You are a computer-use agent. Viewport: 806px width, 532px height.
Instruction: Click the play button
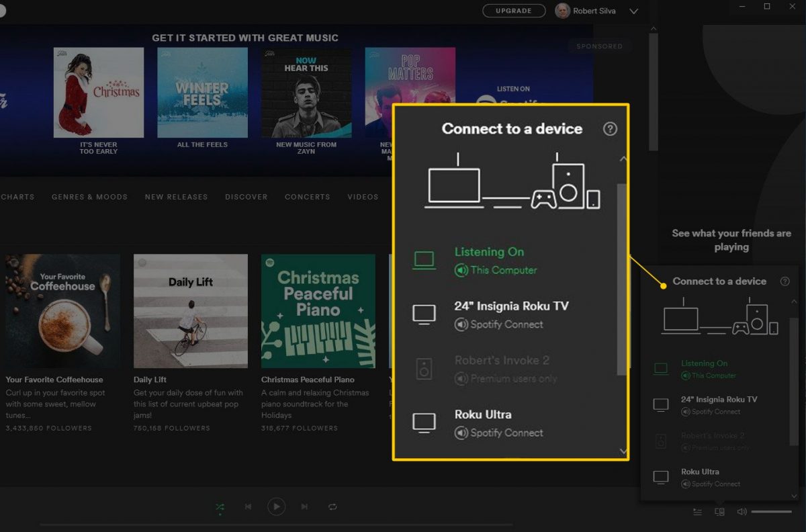coord(276,506)
